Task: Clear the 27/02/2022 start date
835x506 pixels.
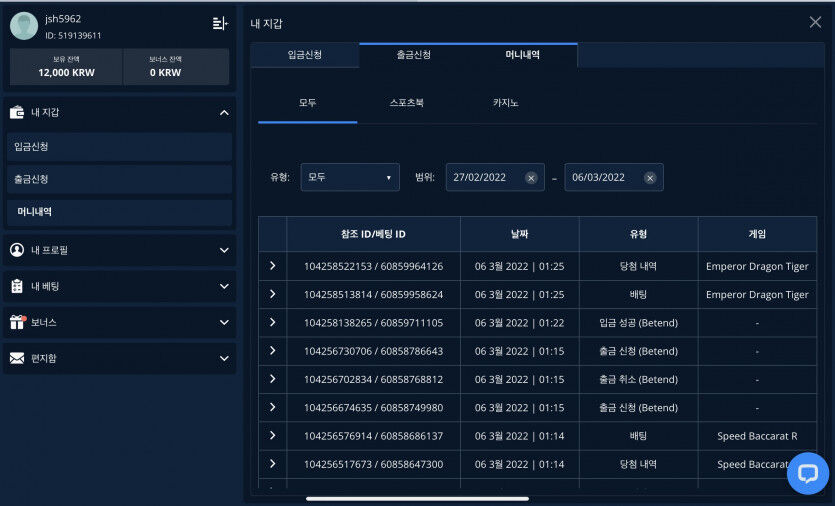Action: point(531,178)
